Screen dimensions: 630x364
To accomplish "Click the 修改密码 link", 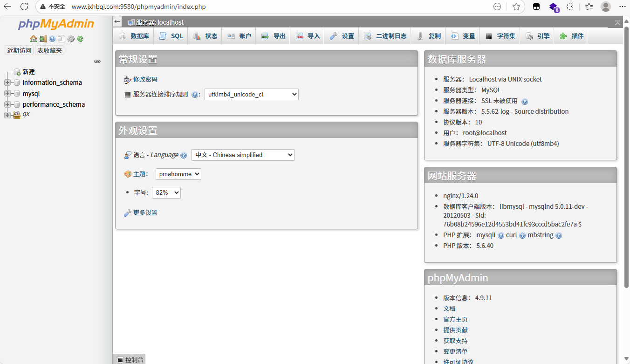I will click(x=145, y=79).
